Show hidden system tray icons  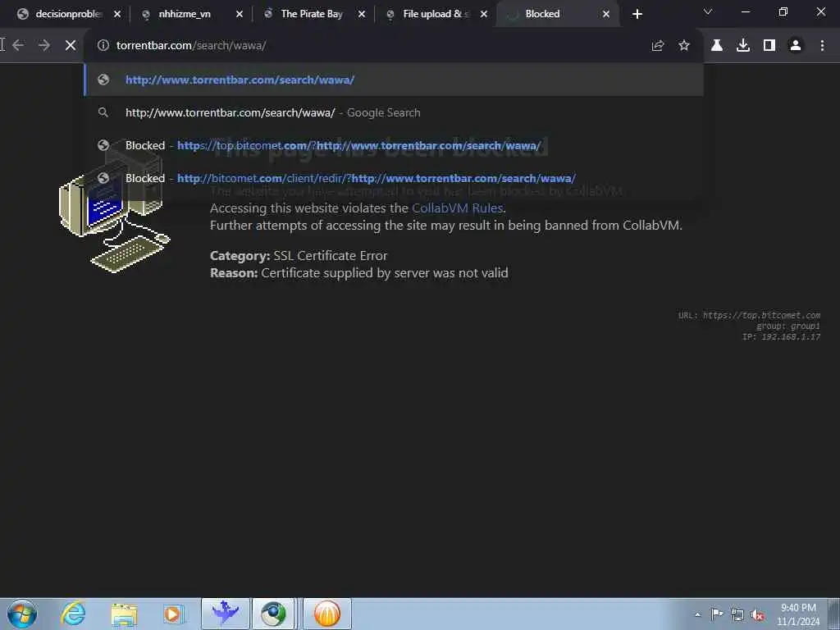pyautogui.click(x=697, y=614)
